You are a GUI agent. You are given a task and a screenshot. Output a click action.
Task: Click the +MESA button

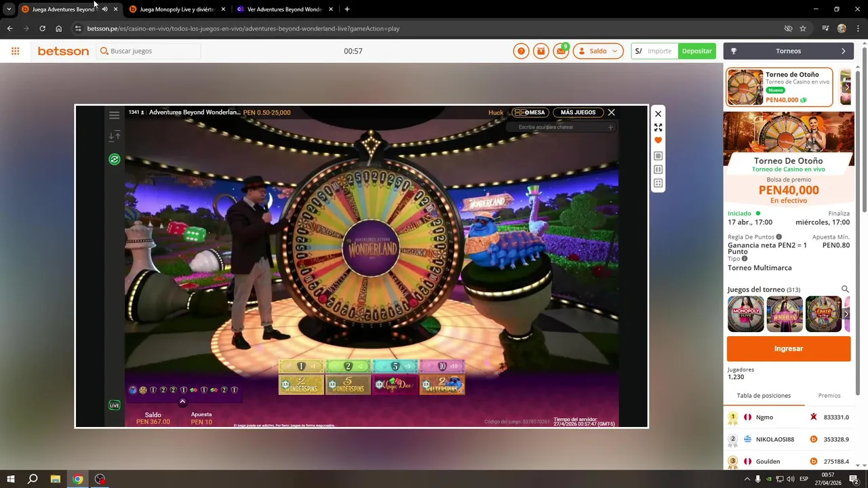pos(530,113)
